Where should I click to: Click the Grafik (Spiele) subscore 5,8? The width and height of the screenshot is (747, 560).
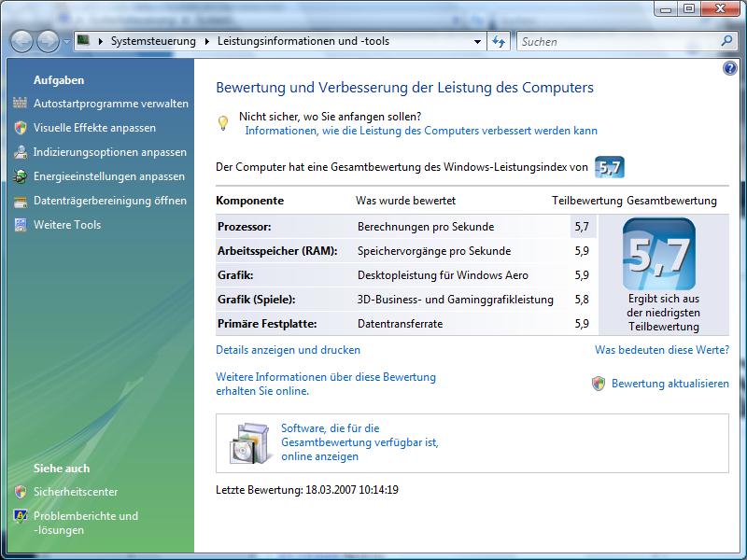(x=582, y=300)
